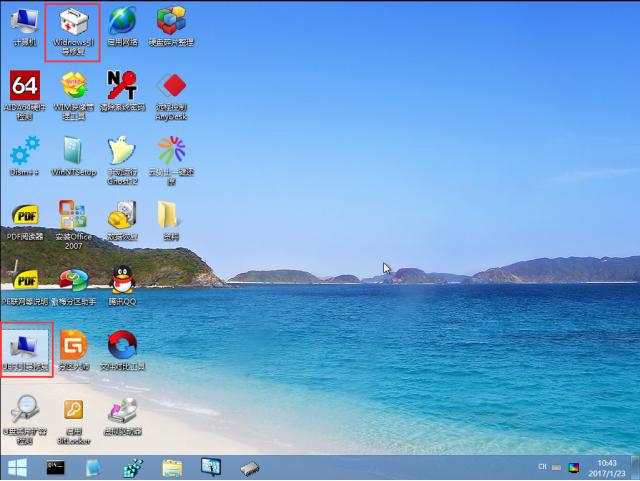
Task: Click the keyboard icon in the tray
Action: (x=556, y=468)
